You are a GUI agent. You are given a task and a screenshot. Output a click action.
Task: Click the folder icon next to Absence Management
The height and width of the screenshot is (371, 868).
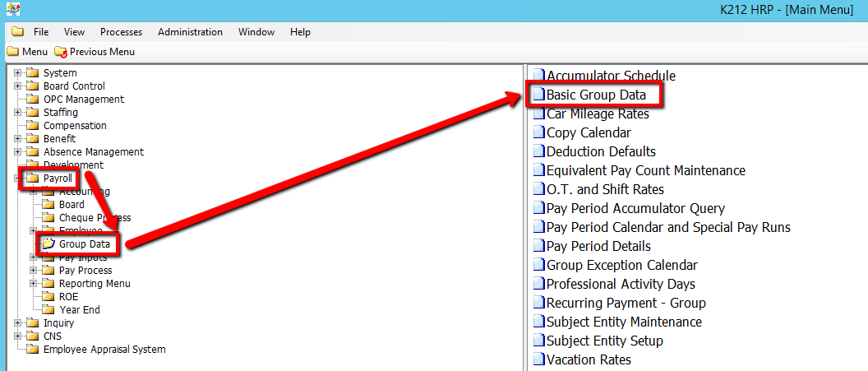[x=33, y=152]
